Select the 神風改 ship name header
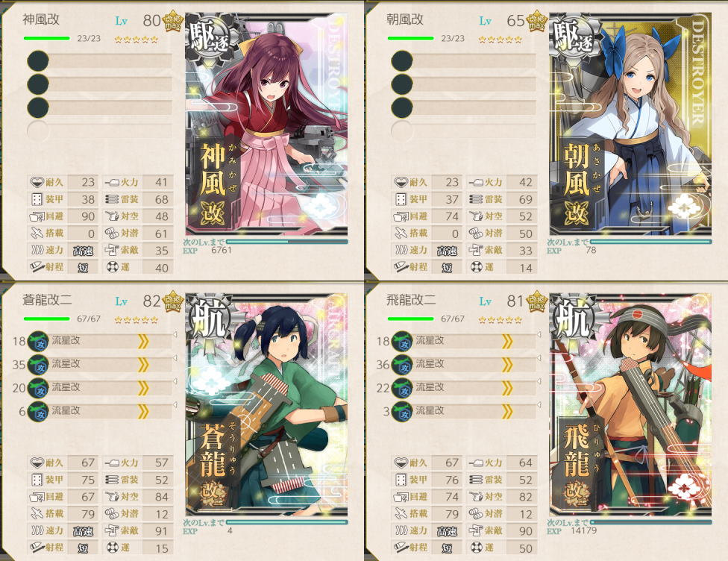The width and height of the screenshot is (728, 561). coord(41,19)
